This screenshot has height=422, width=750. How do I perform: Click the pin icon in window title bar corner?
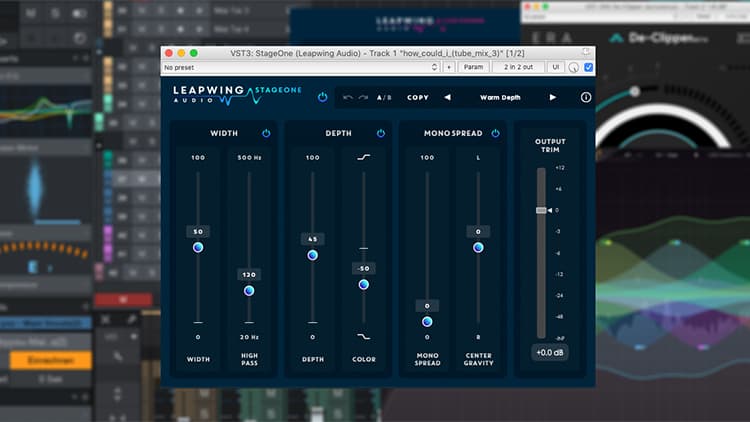tap(586, 52)
